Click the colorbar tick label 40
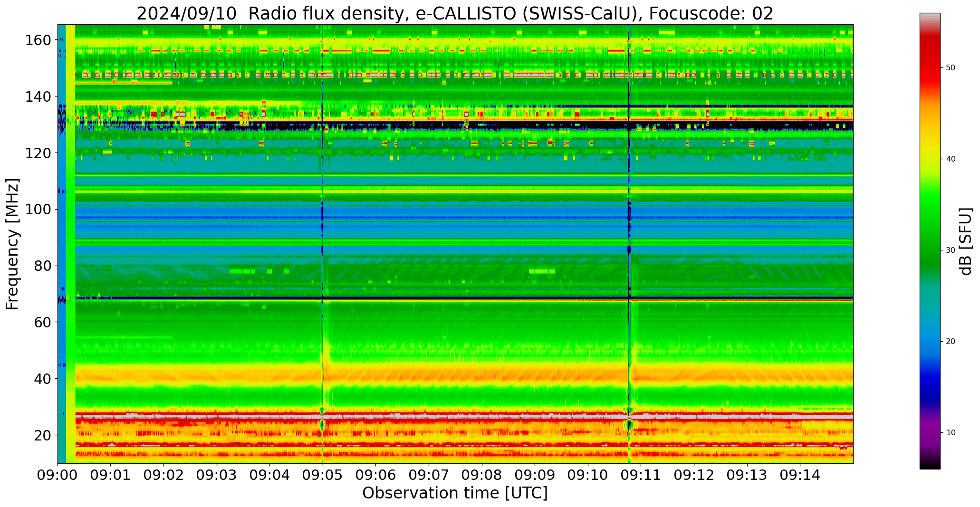This screenshot has width=980, height=507. [951, 159]
